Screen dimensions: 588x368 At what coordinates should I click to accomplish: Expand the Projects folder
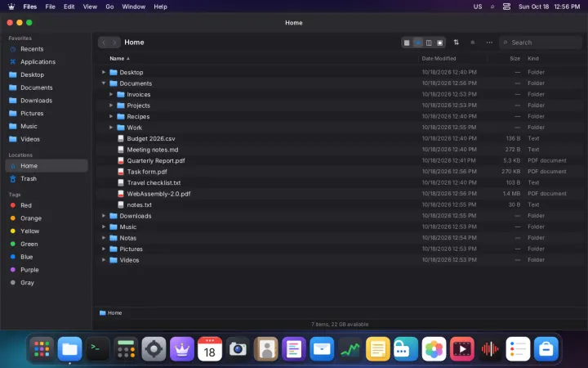click(x=111, y=105)
